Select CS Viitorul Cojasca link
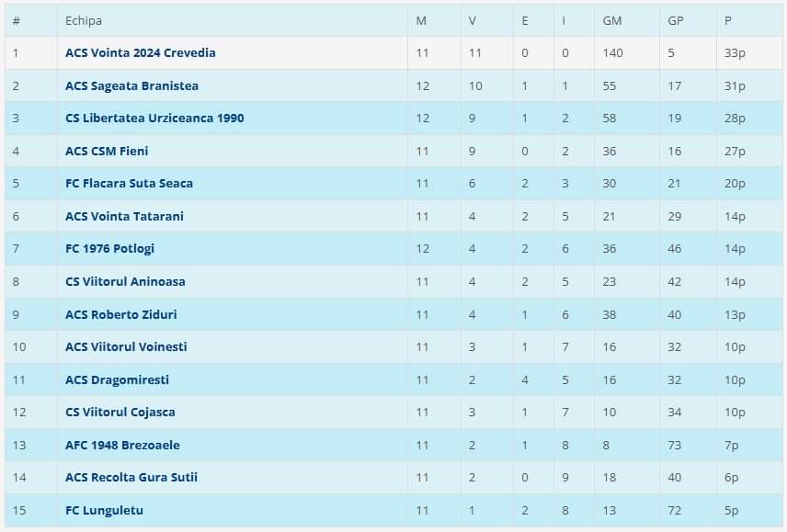The width and height of the screenshot is (787, 532). tap(120, 413)
